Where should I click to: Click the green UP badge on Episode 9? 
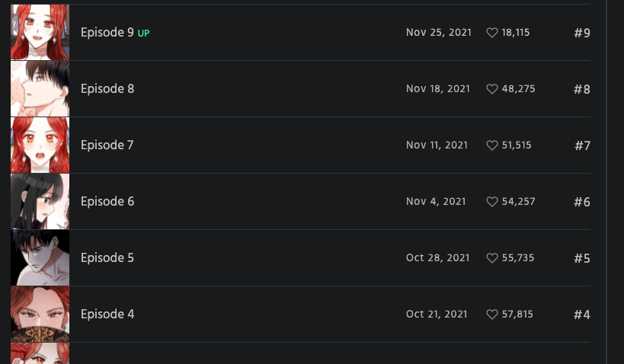point(143,34)
